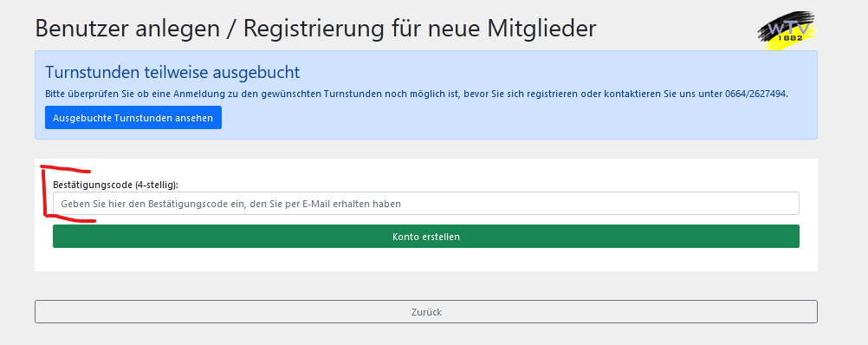Click the WTV letters inside the logo
This screenshot has width=868, height=345.
[x=790, y=27]
